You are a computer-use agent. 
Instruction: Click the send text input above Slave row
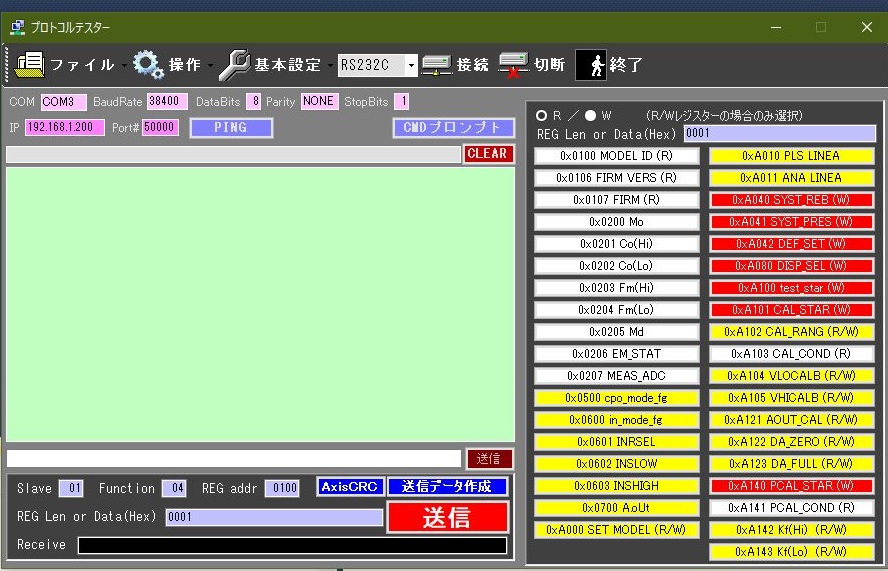(234, 459)
